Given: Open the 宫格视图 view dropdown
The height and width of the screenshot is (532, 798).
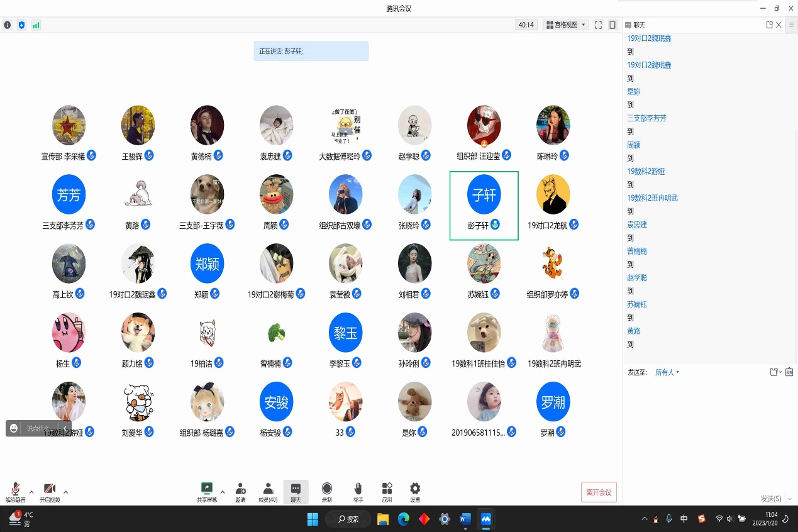Looking at the screenshot, I should pyautogui.click(x=566, y=25).
